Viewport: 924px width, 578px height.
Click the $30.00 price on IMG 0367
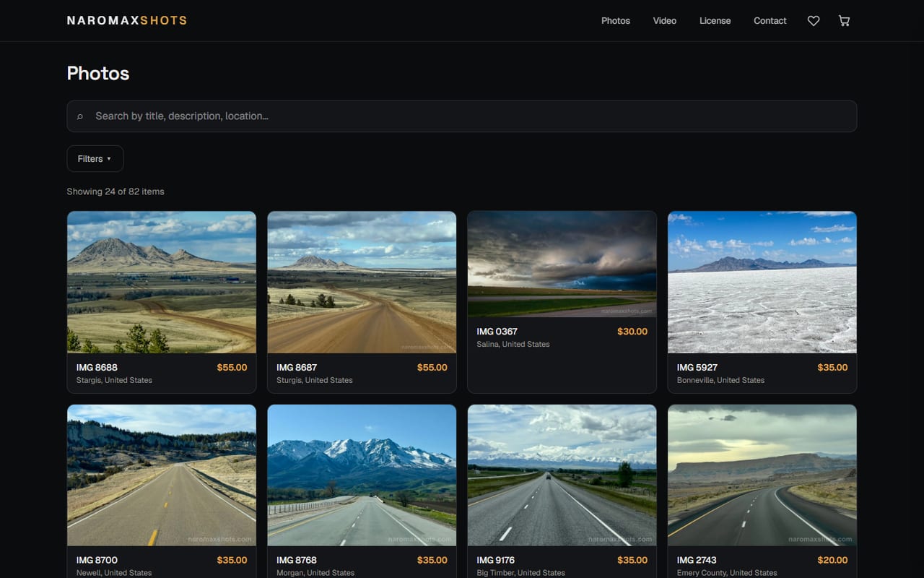tap(632, 332)
